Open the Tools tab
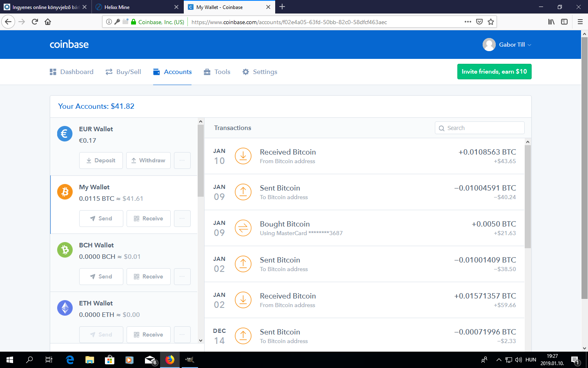Screen dimensions: 588x368 [x=217, y=72]
